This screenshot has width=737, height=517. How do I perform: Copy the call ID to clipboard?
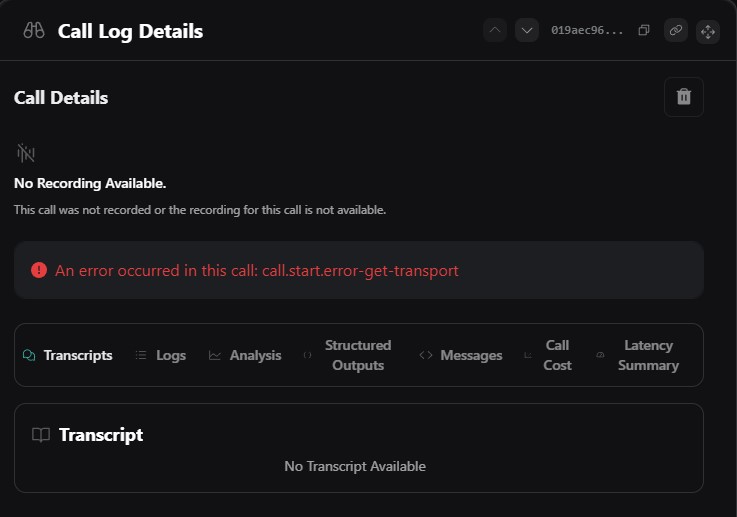click(x=644, y=31)
